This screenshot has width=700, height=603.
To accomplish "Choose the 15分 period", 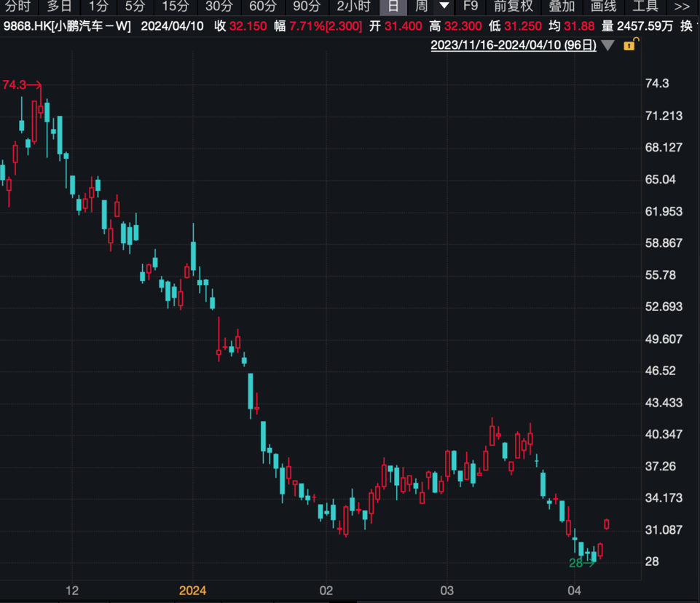I will click(175, 7).
